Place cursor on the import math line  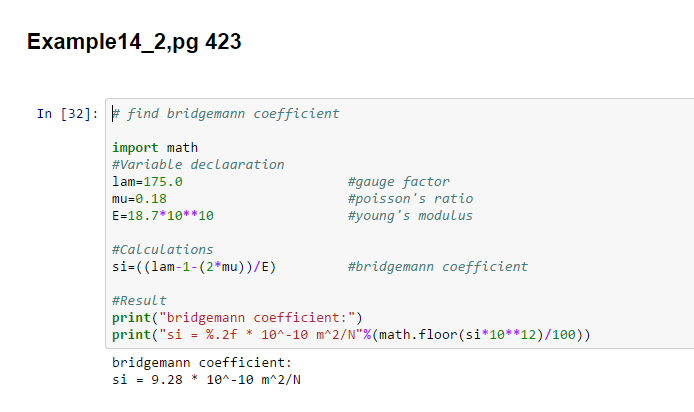pyautogui.click(x=155, y=148)
